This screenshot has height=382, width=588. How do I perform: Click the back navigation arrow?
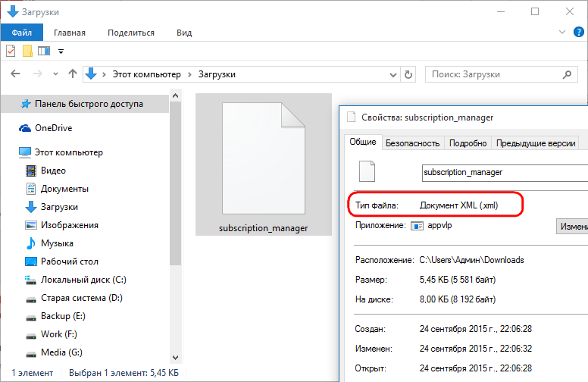[16, 74]
